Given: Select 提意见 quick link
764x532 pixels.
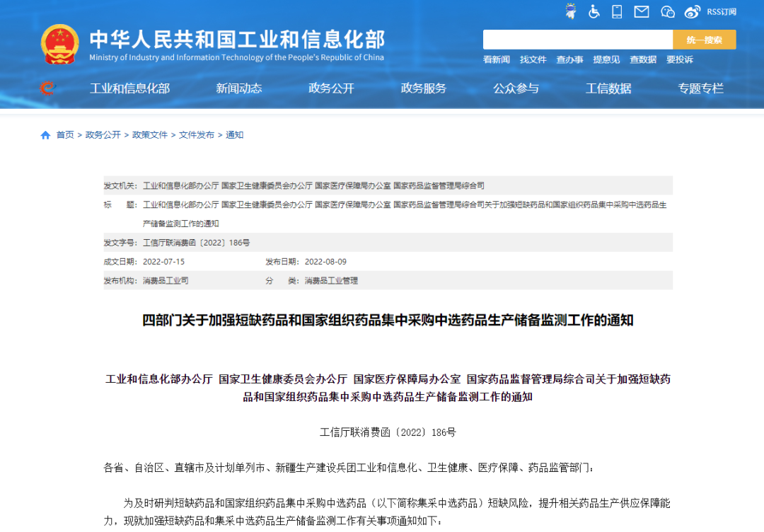Looking at the screenshot, I should 606,59.
